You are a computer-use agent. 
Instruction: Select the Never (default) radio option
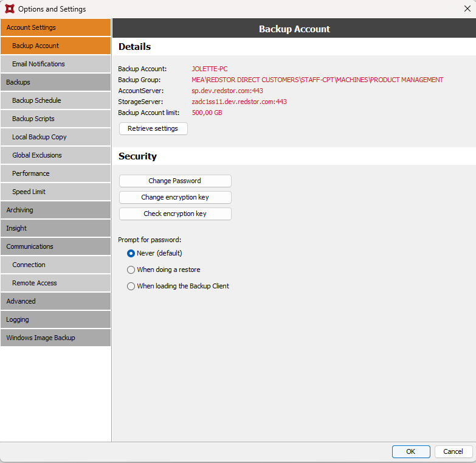point(131,253)
